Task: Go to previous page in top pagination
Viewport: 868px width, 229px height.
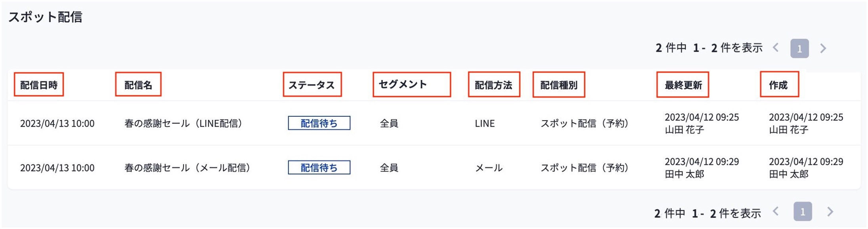Action: 776,48
